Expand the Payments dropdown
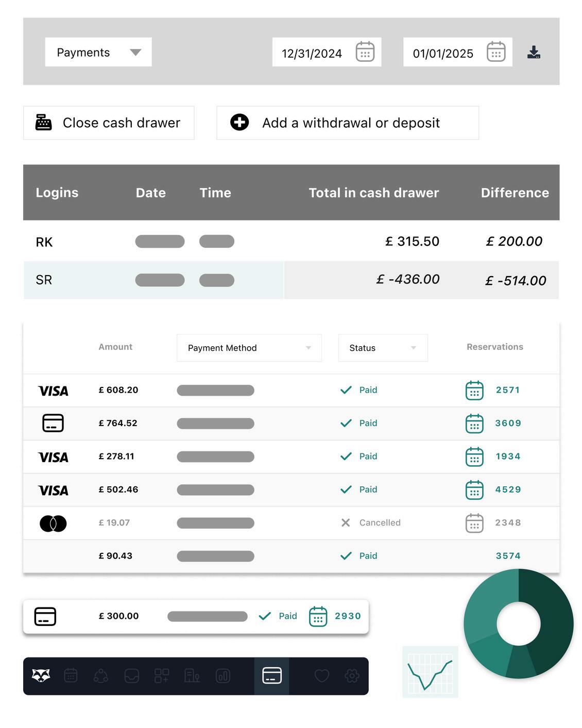 pos(98,52)
